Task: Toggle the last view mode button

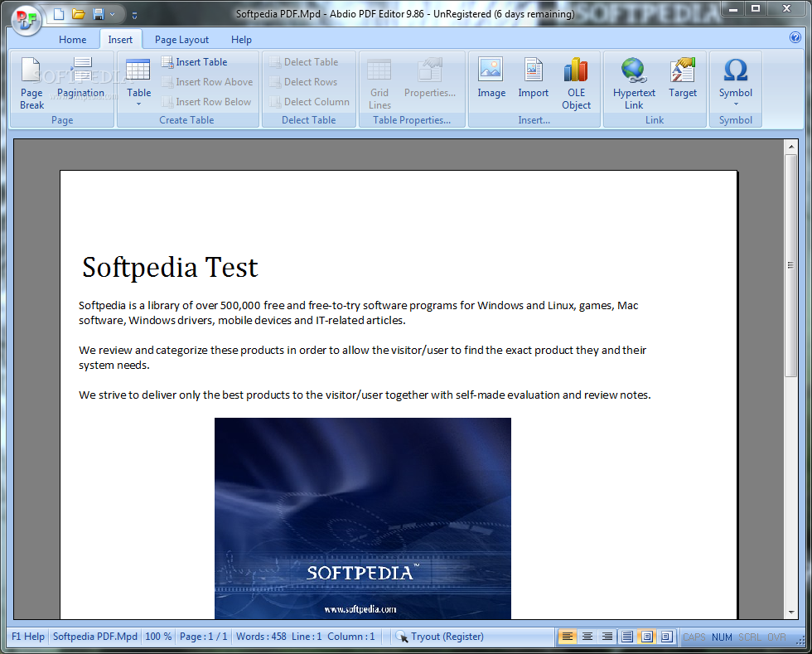Action: pos(666,637)
